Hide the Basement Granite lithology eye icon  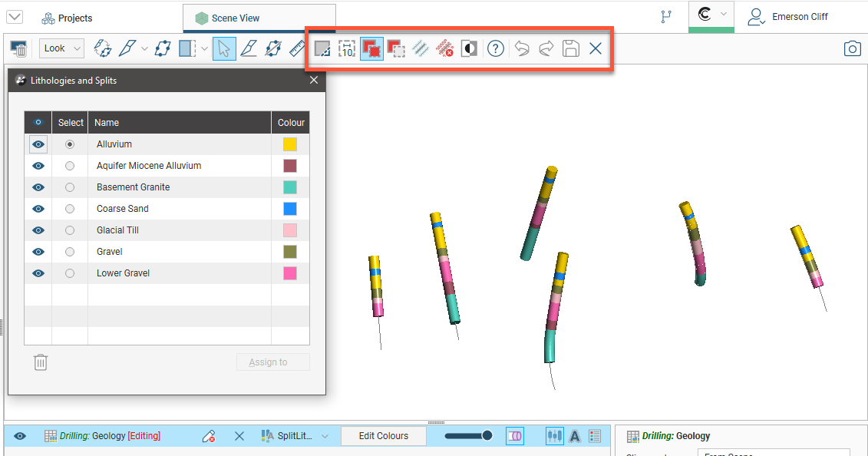coord(38,187)
